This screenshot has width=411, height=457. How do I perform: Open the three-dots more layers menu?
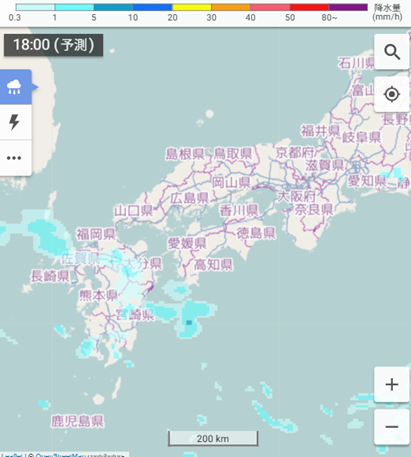15,158
